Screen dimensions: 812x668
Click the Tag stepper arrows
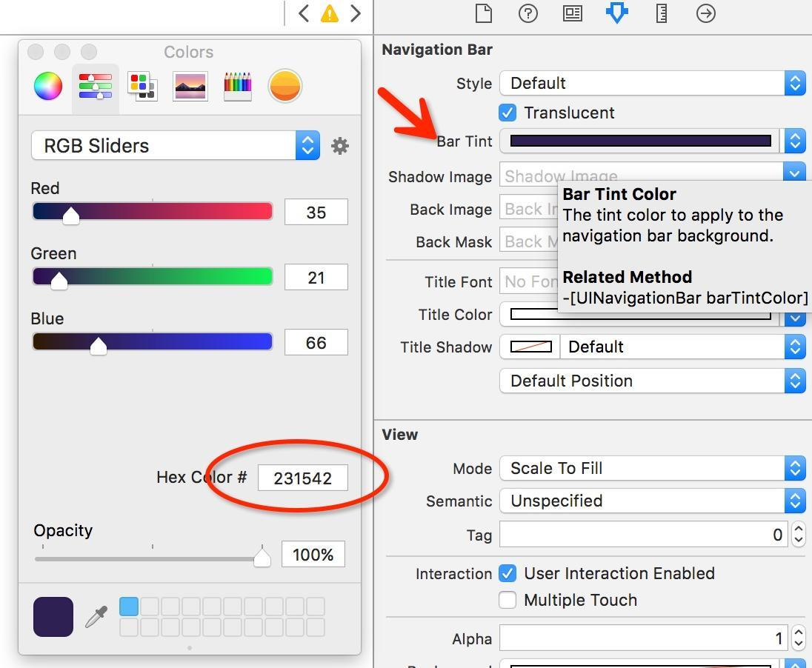pos(799,535)
